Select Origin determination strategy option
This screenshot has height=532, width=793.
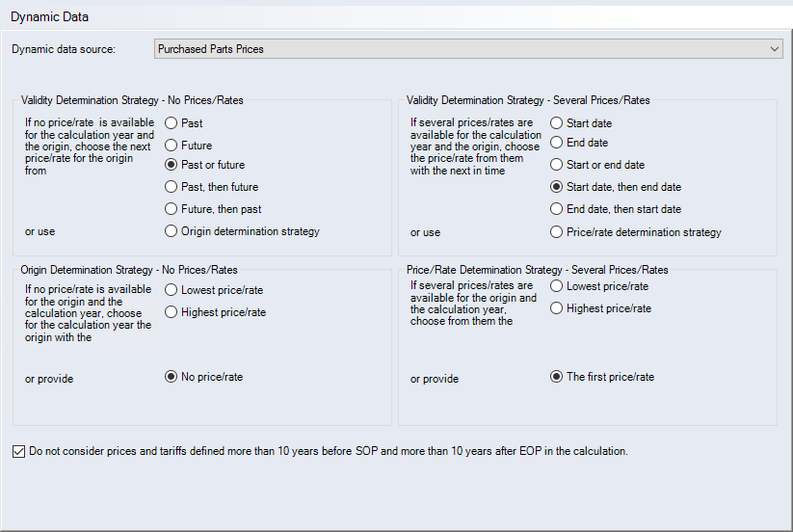tap(172, 231)
